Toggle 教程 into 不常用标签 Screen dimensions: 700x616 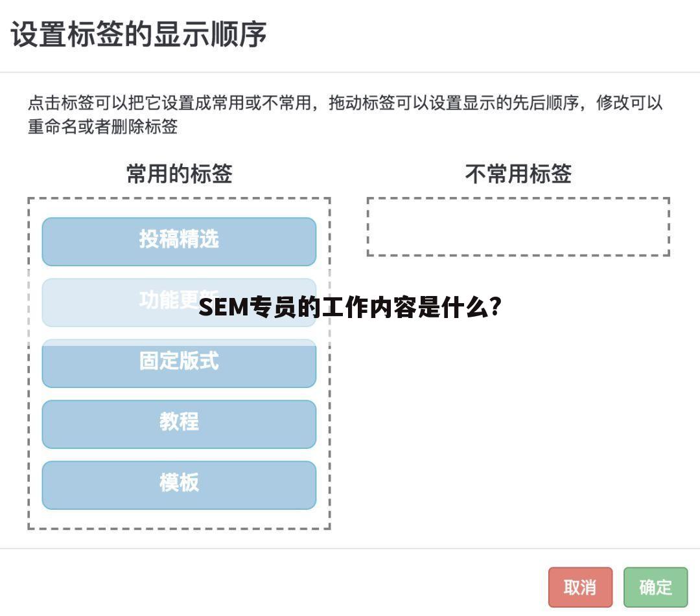178,423
